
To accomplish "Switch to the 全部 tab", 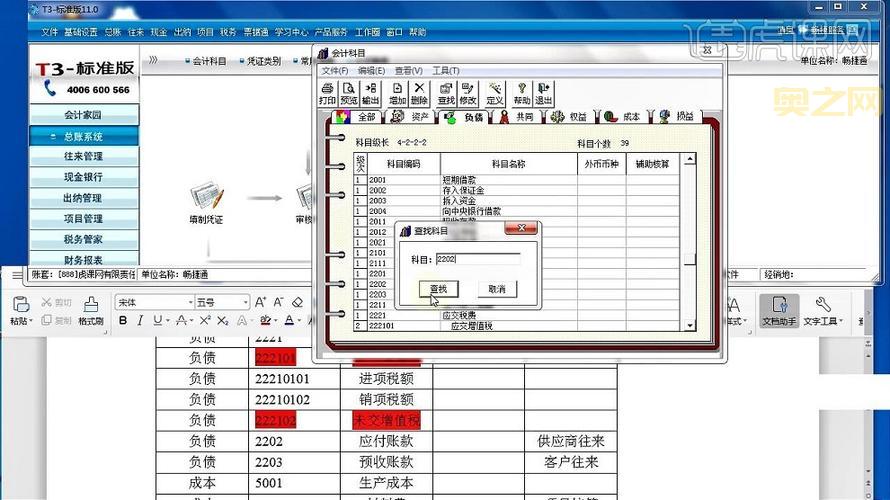I will [x=358, y=117].
